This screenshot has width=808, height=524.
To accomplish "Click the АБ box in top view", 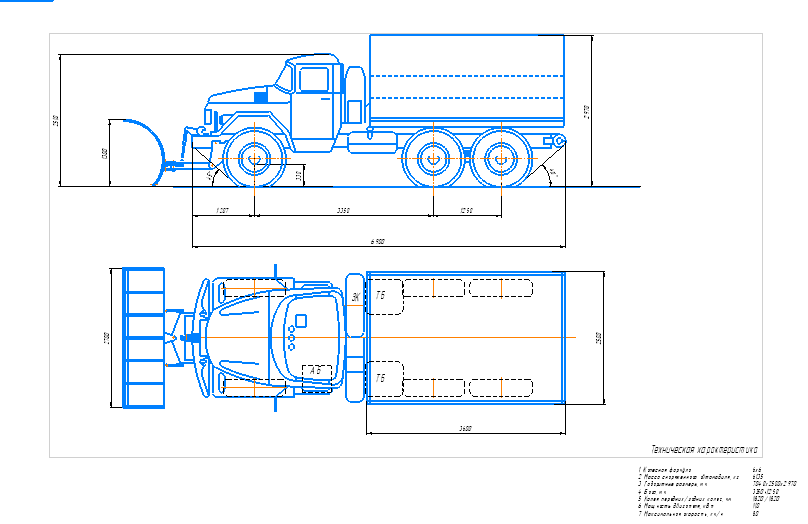I will [x=316, y=371].
